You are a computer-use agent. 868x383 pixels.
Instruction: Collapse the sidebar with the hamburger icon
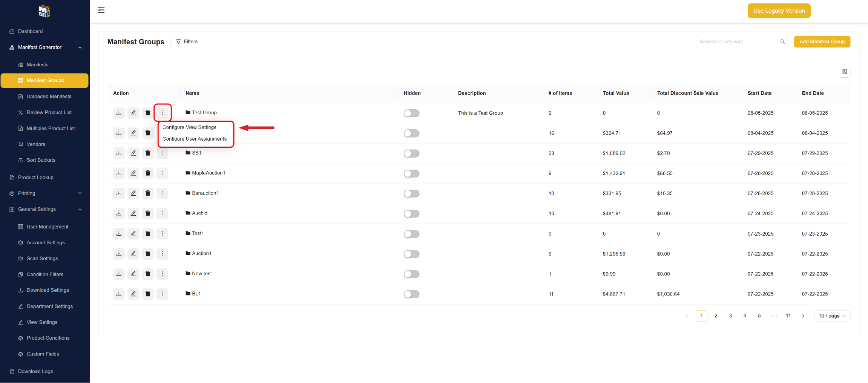(101, 10)
